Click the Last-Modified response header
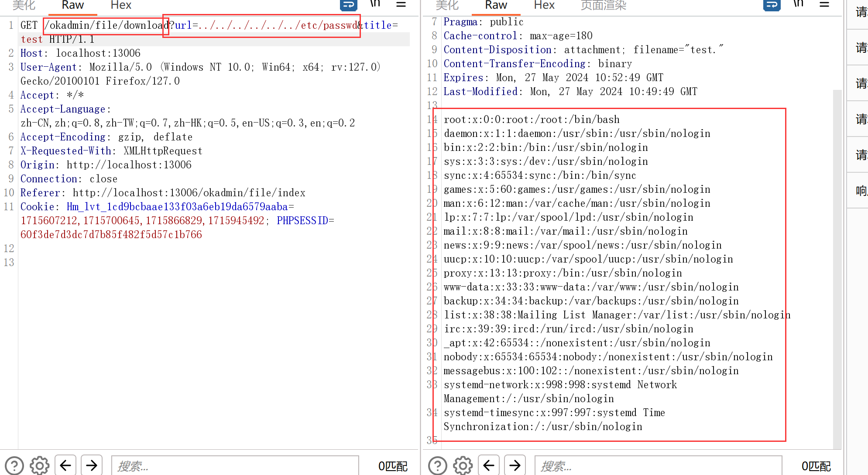The image size is (868, 475). pyautogui.click(x=570, y=92)
